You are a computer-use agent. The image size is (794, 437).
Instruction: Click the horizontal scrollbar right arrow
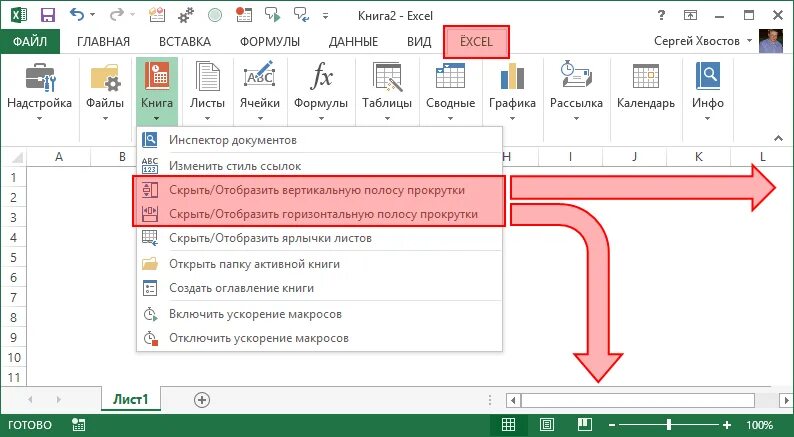[x=786, y=401]
